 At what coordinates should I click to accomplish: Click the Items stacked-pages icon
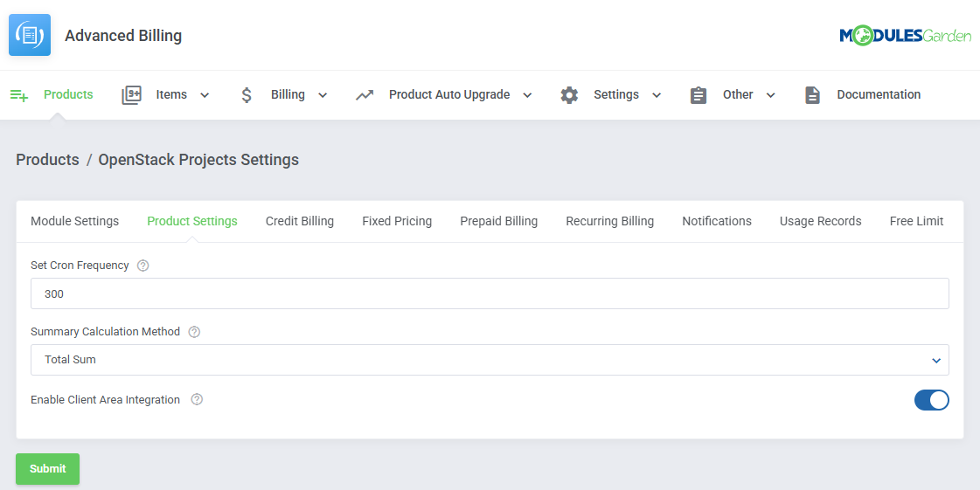tap(131, 95)
